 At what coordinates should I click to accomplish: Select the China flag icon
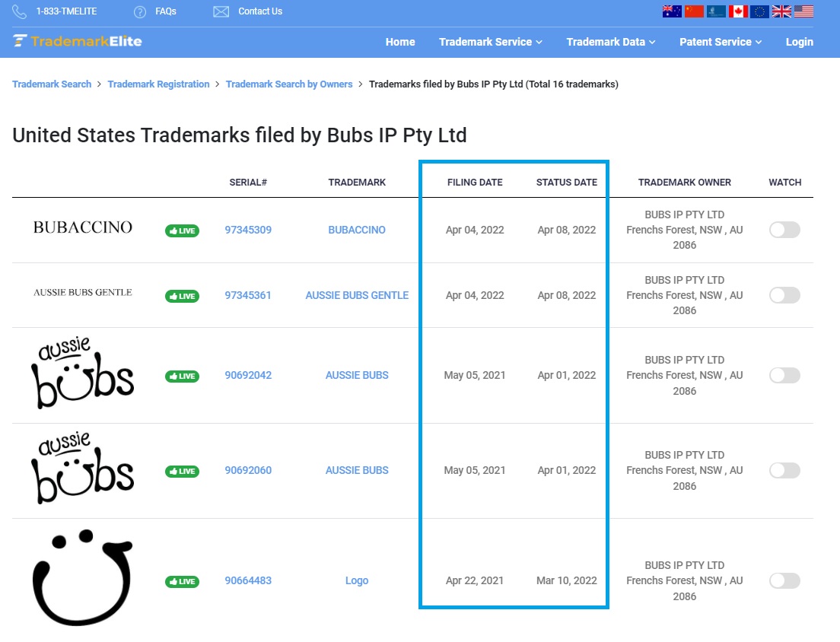tap(694, 11)
